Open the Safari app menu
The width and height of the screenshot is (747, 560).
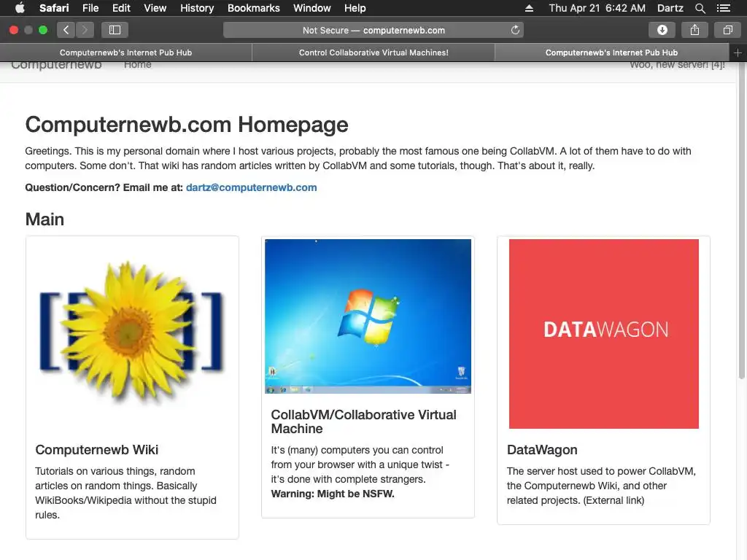pyautogui.click(x=54, y=8)
